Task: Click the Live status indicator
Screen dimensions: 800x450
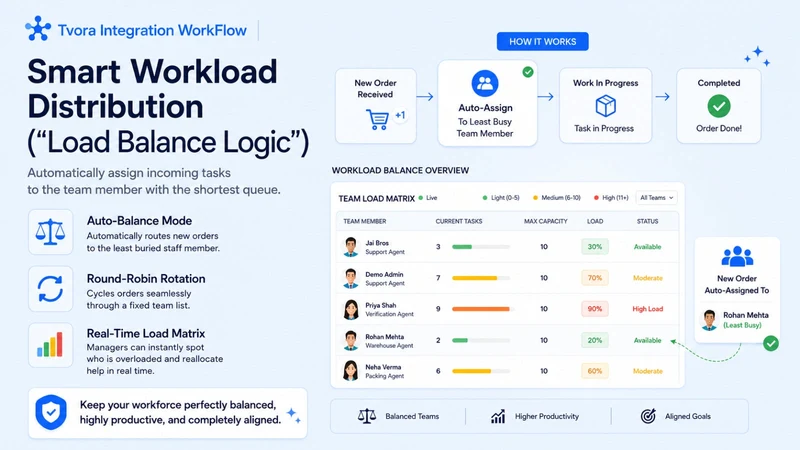Action: 428,198
